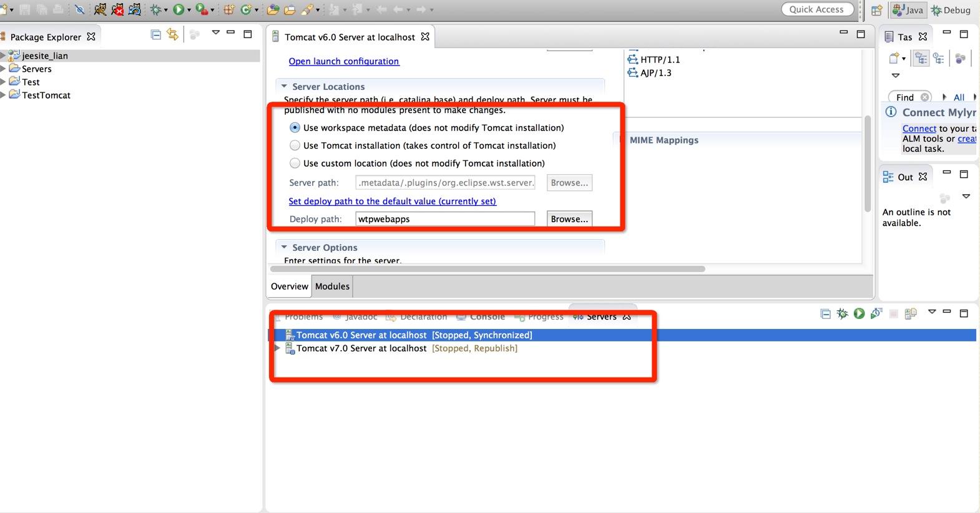The height and width of the screenshot is (513, 980).
Task: Expand the Test project node
Action: (2, 82)
